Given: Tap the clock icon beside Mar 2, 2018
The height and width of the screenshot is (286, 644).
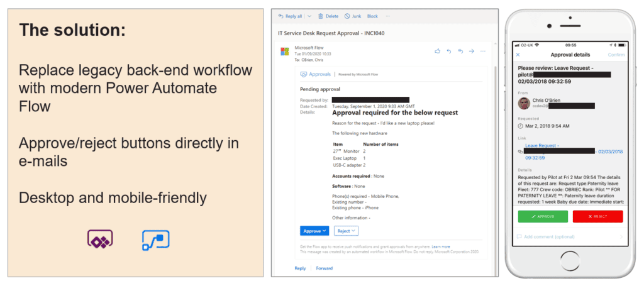Looking at the screenshot, I should [520, 126].
